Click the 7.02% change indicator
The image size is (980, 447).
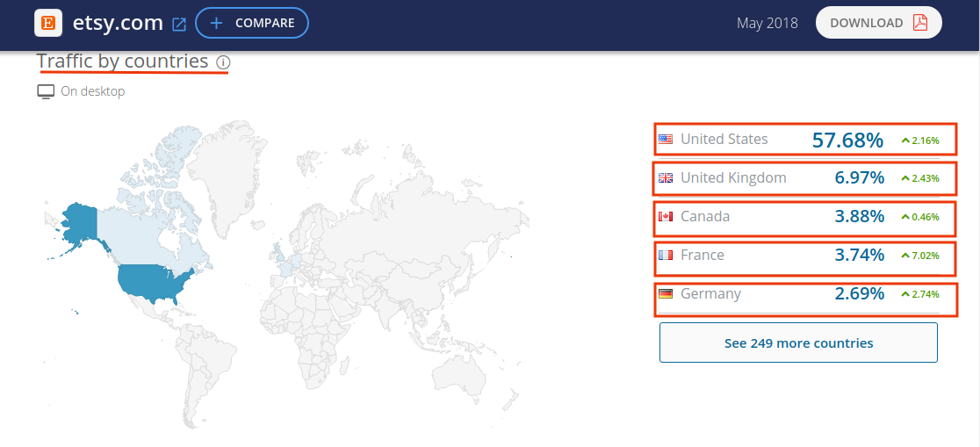pos(920,255)
